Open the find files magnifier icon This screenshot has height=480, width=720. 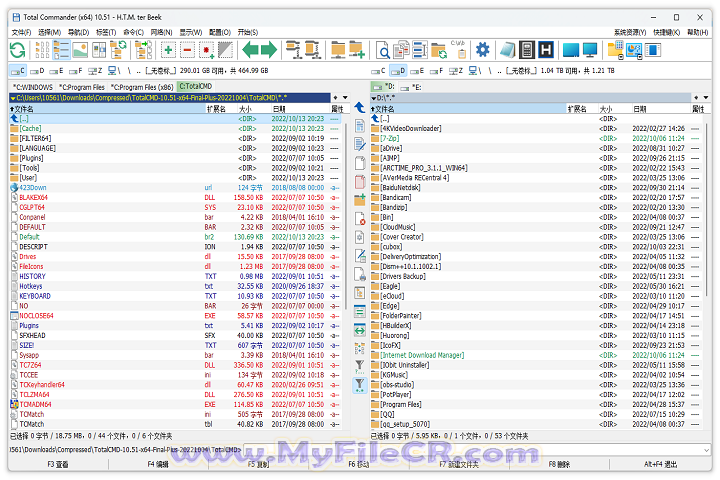tap(382, 50)
